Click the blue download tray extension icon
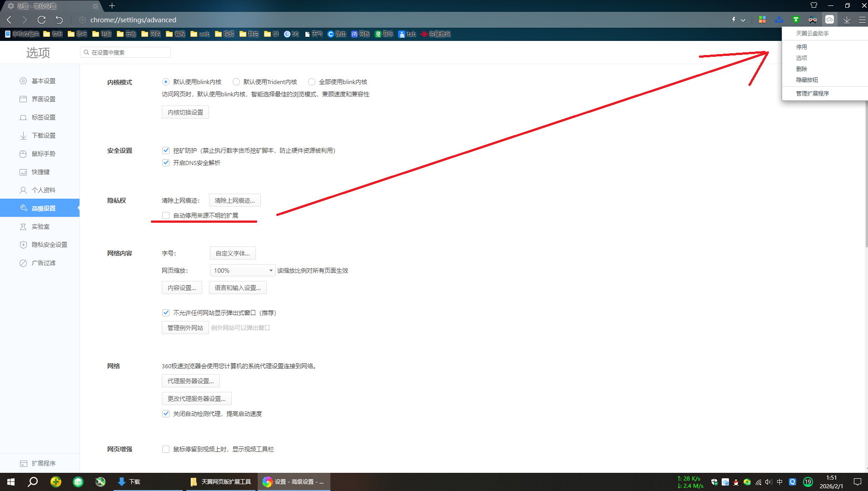Viewport: 868px width, 491px height. tap(779, 20)
